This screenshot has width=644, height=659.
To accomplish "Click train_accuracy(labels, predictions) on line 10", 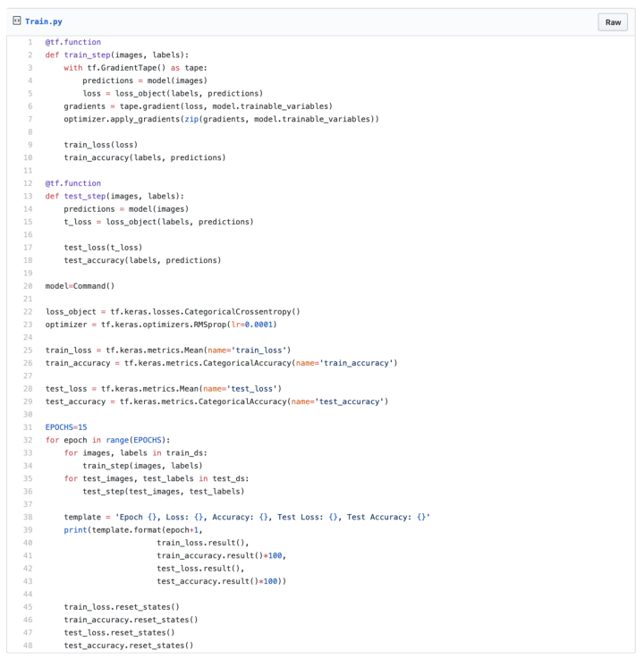I will coord(145,157).
